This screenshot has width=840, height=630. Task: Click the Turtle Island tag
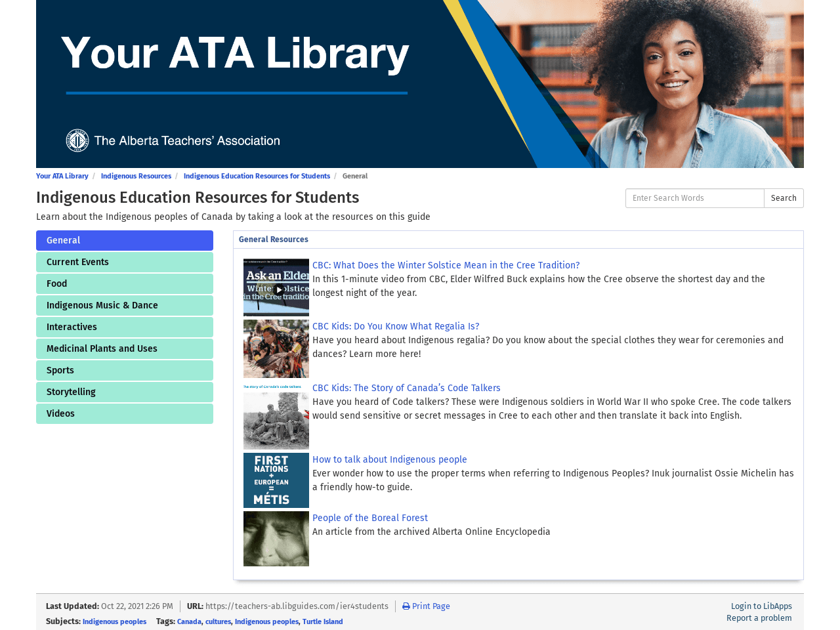pyautogui.click(x=323, y=621)
